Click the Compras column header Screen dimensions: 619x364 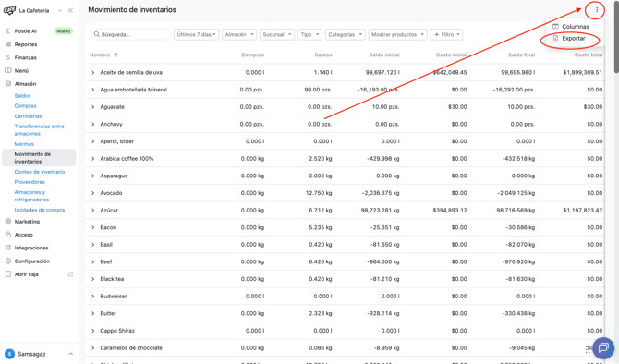pyautogui.click(x=252, y=55)
